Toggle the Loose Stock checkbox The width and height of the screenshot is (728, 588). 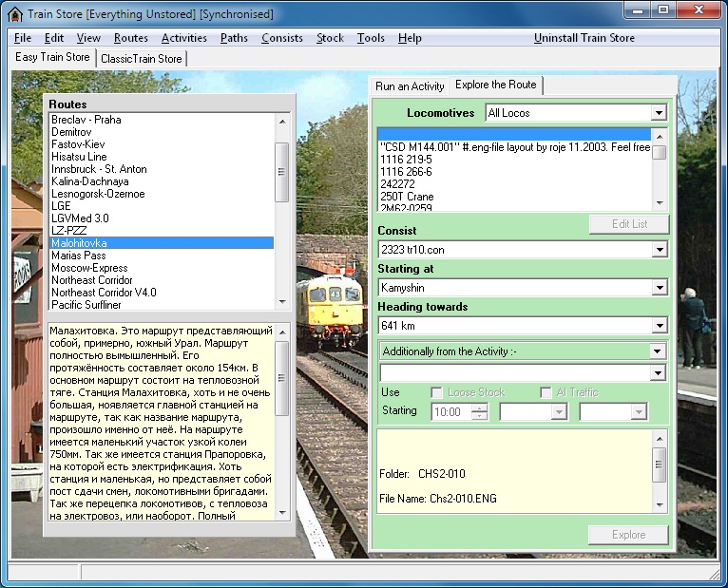(x=437, y=392)
